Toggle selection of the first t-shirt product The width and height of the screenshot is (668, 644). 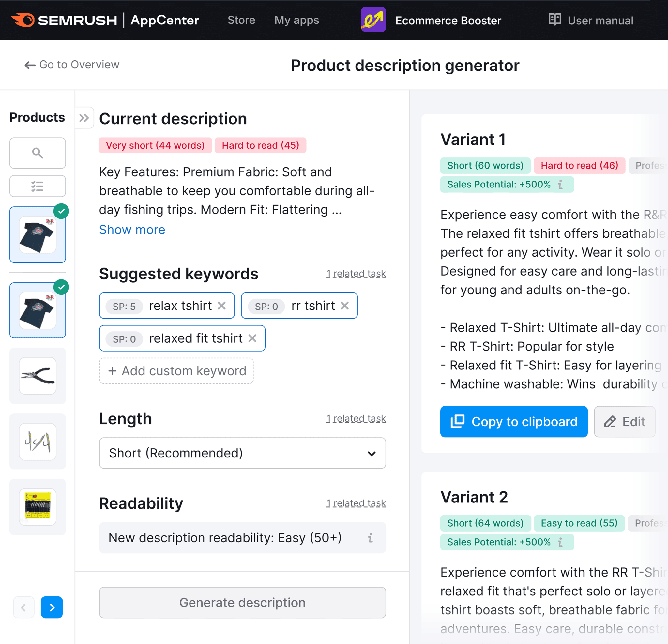pyautogui.click(x=38, y=235)
